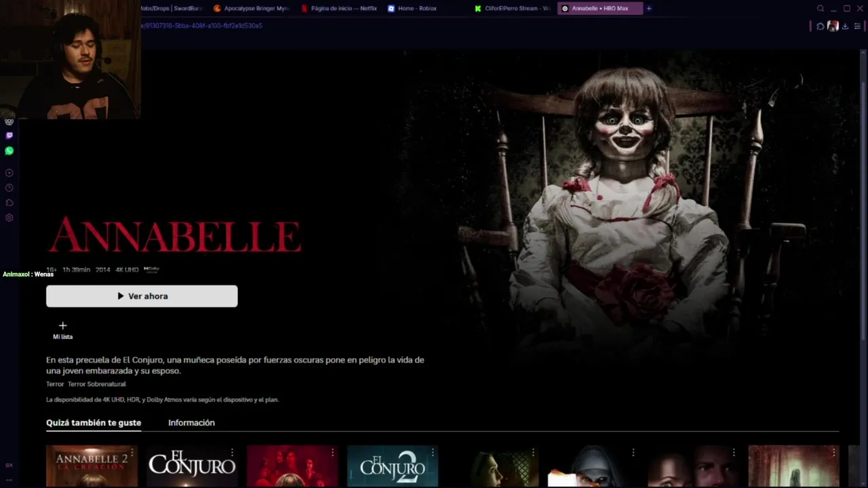Open Twitch in the browser sidebar
Viewport: 868px width, 488px height.
pos(9,136)
